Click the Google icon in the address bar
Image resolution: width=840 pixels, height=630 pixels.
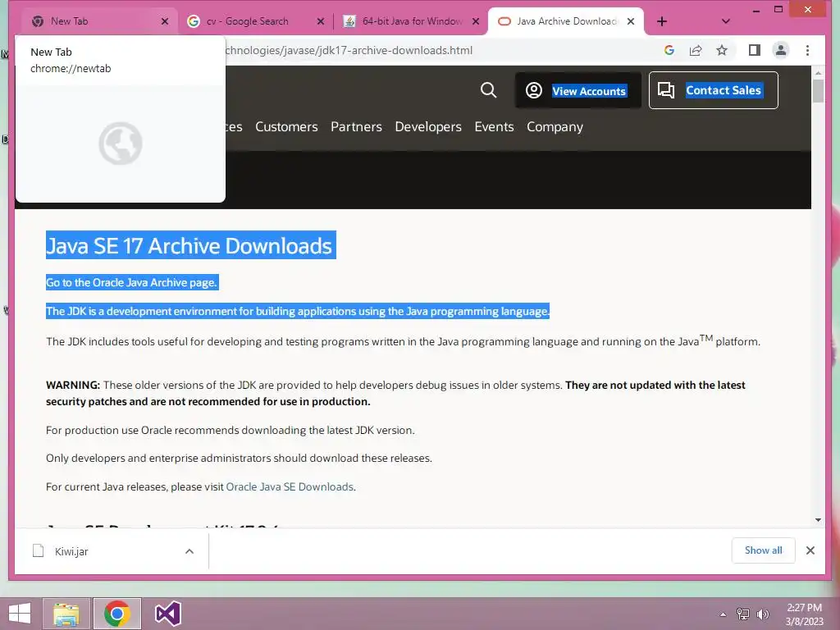click(669, 50)
